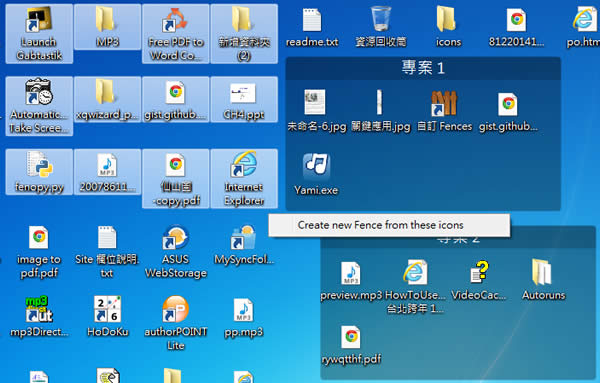Select the fenopy.py Python file
Viewport: 600px width, 383px height.
(39, 172)
